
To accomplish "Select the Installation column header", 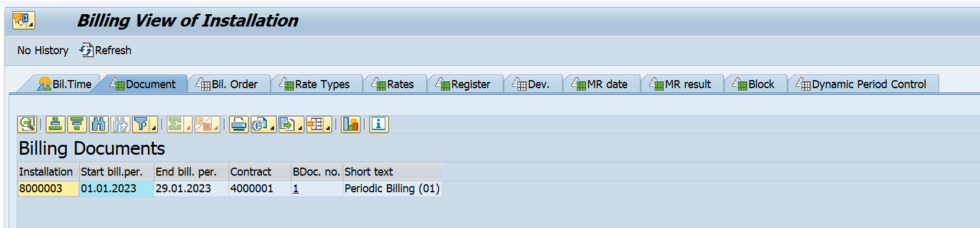I will pyautogui.click(x=48, y=172).
